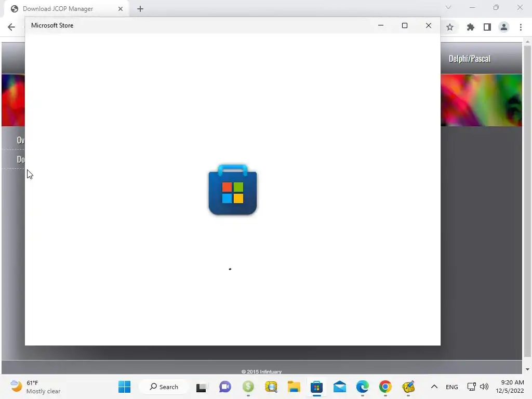Screen dimensions: 532x399
Task: Open the weather widget showing 61°F
Action: tap(35, 387)
